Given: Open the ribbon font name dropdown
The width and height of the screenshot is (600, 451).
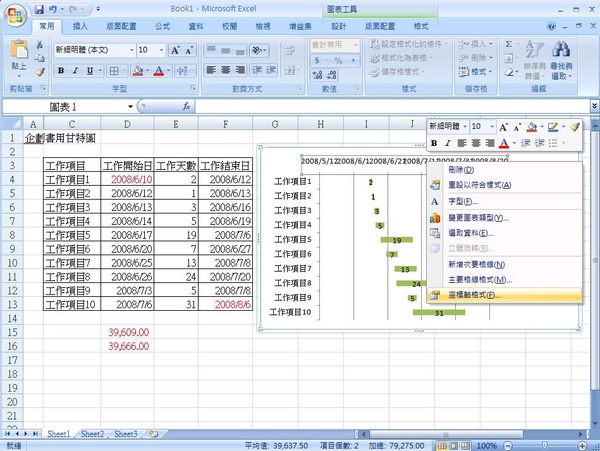Looking at the screenshot, I should click(x=132, y=50).
